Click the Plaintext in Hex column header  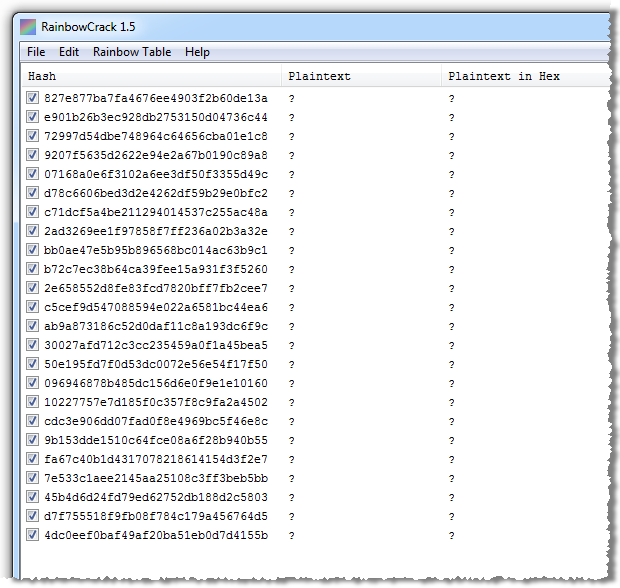click(x=525, y=76)
